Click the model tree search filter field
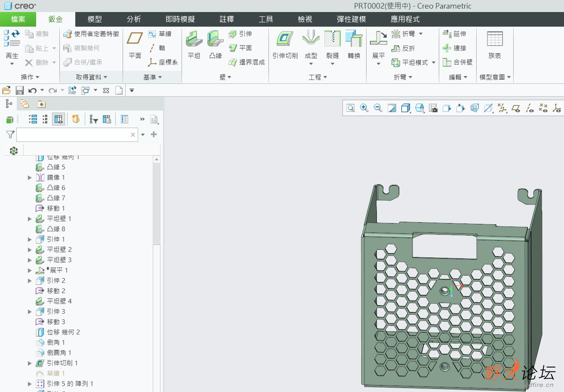 73,135
